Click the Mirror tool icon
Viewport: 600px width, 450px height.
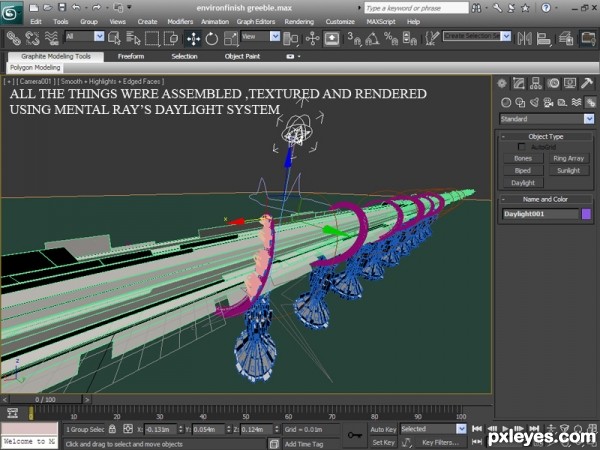tap(525, 39)
